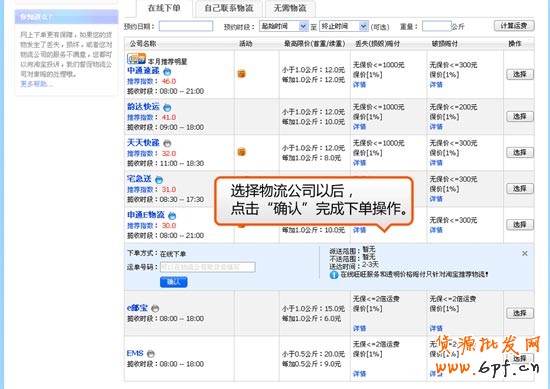This screenshot has width=550, height=389.
Task: Click 公司名称 column header
Action: point(143,44)
